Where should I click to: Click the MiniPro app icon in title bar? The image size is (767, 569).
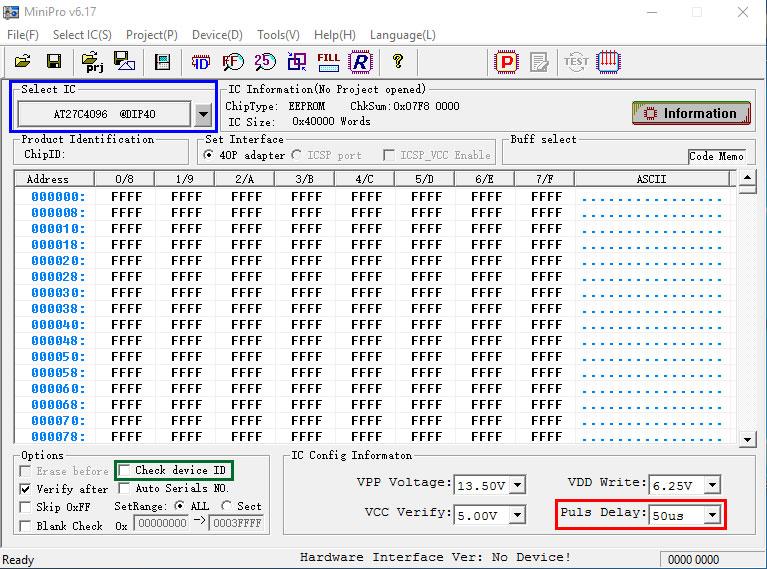pyautogui.click(x=11, y=12)
